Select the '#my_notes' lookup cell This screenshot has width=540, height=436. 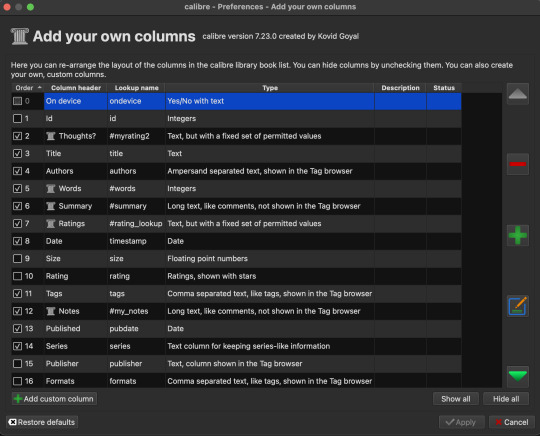(136, 311)
